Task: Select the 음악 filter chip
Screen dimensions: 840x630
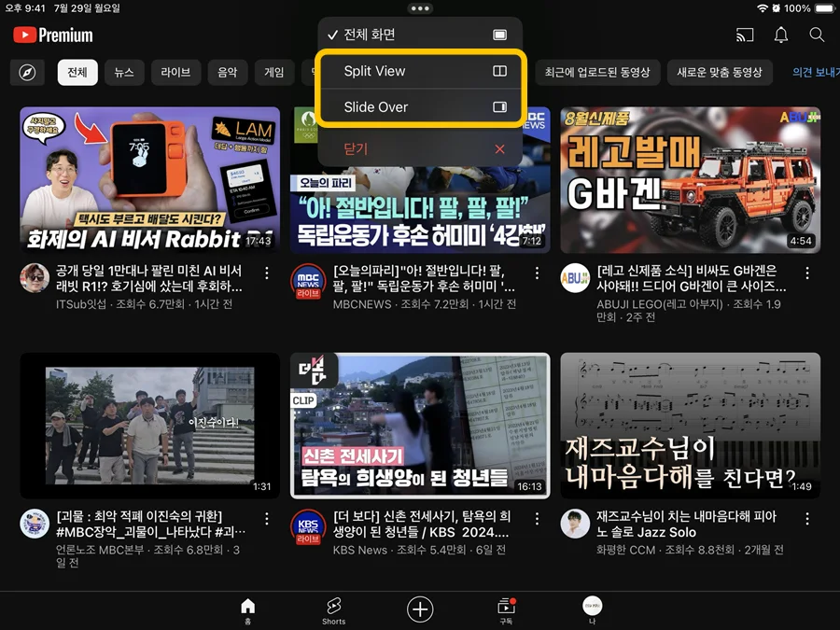Action: [227, 72]
